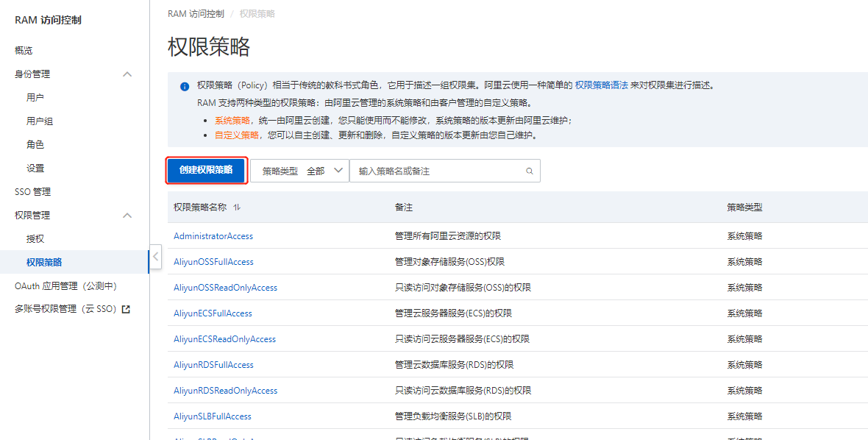Click the text 只读访问云数据库服务(RDS)的权限
Screen dimensions: 868x440
pos(463,390)
